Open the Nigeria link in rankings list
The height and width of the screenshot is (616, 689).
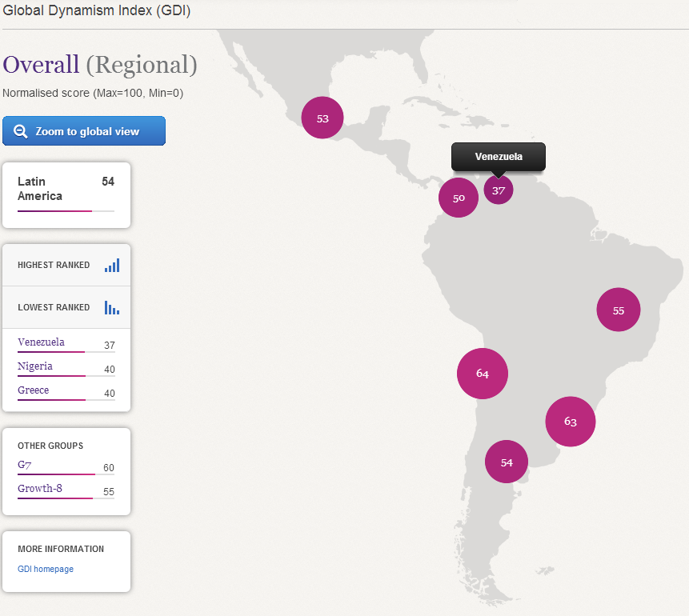click(x=35, y=366)
